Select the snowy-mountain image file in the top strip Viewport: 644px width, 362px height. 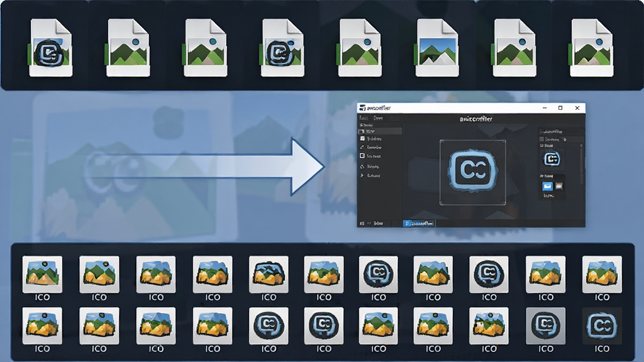[437, 48]
